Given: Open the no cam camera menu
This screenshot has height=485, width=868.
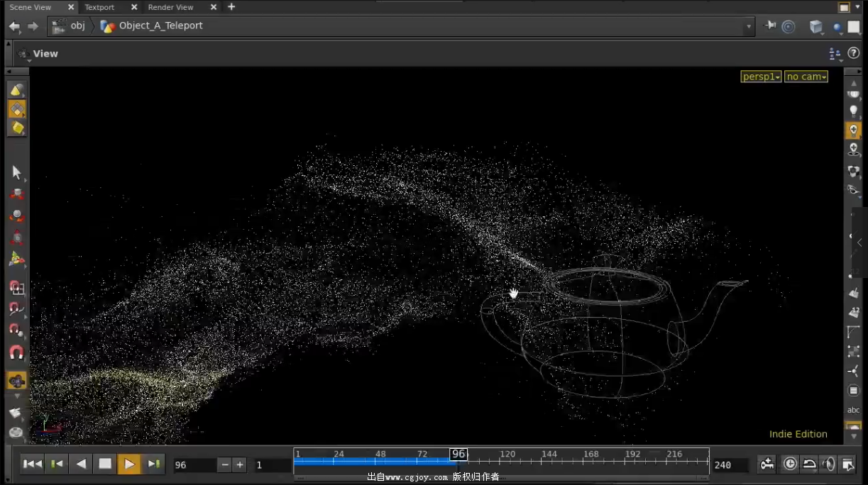Looking at the screenshot, I should [x=806, y=77].
